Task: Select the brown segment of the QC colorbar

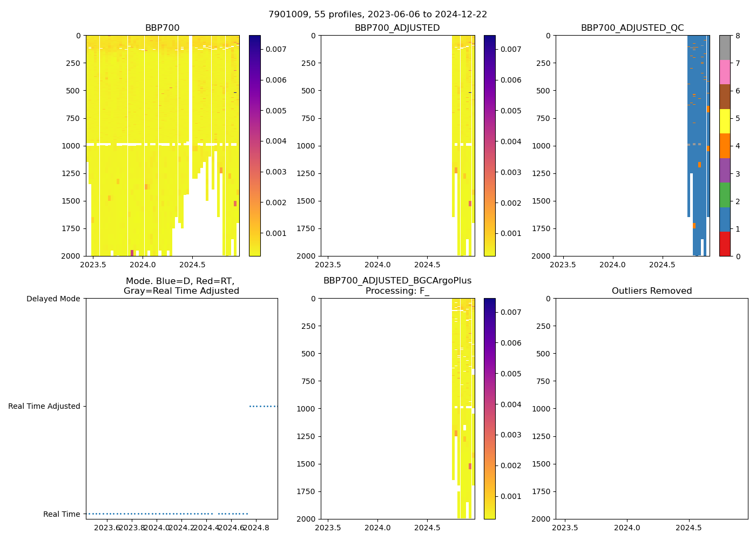Action: (x=725, y=97)
